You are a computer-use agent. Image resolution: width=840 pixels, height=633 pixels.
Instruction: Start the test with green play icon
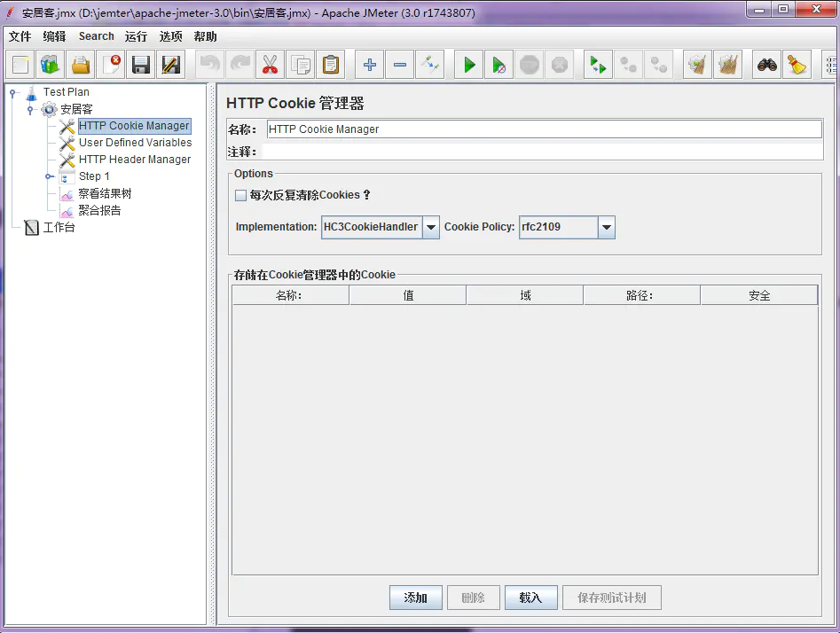click(x=468, y=65)
